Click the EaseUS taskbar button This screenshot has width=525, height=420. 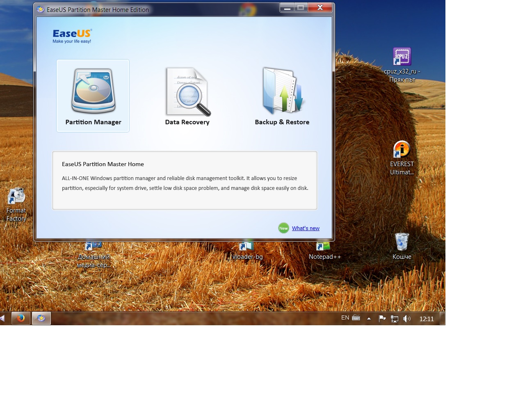tap(41, 318)
